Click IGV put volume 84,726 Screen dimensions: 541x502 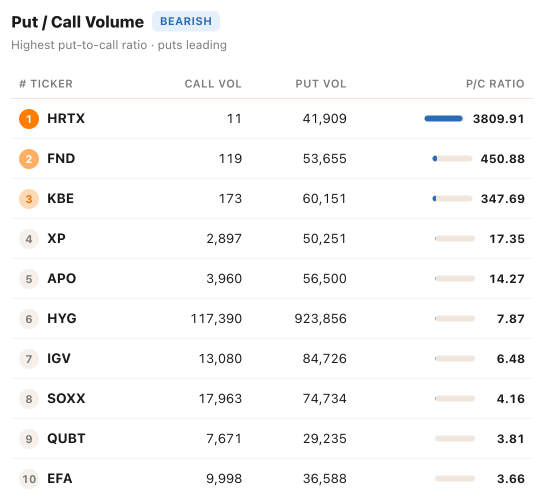pyautogui.click(x=325, y=359)
